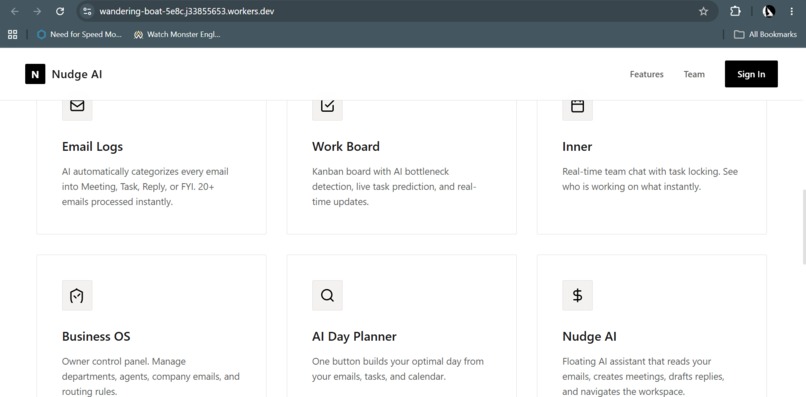Image resolution: width=806 pixels, height=397 pixels.
Task: Open the Watch Monster English bookmark
Action: 177,34
